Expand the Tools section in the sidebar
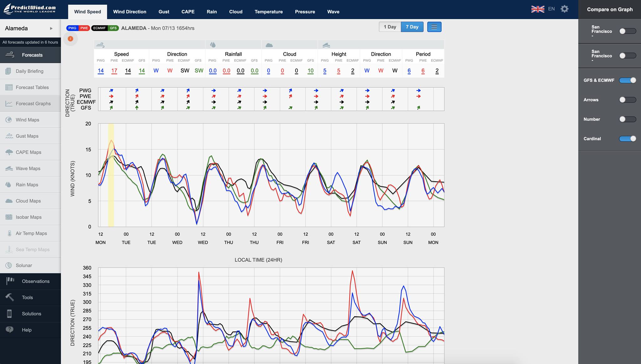641x364 pixels. (x=27, y=297)
